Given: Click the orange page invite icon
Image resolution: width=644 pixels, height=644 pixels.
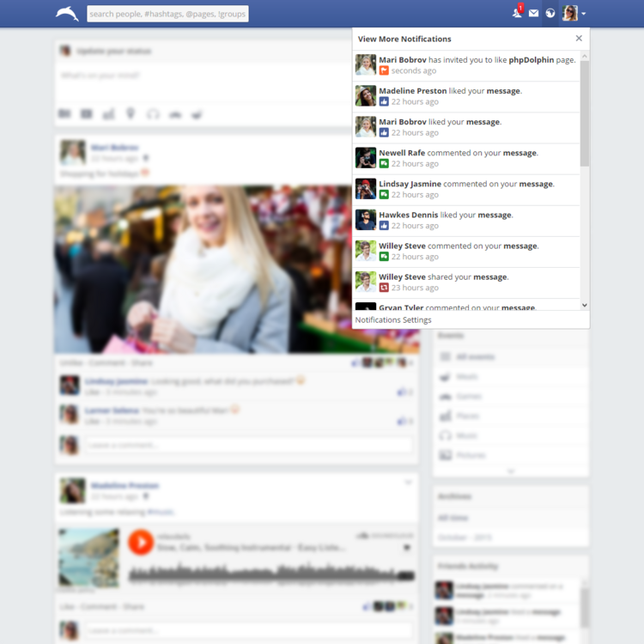Looking at the screenshot, I should pyautogui.click(x=384, y=70).
